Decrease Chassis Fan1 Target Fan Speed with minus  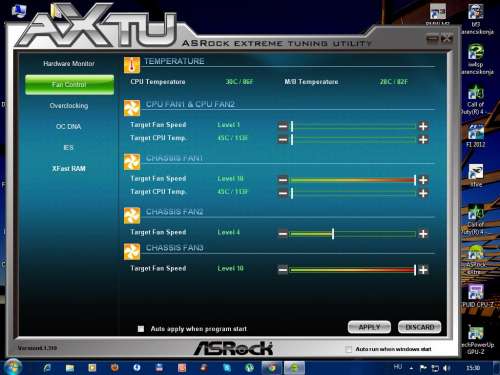click(283, 180)
